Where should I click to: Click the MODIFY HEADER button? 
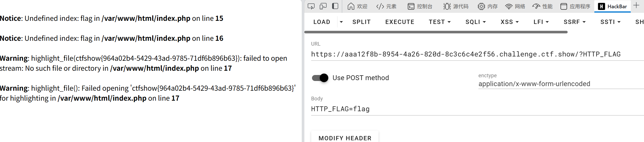[345, 138]
